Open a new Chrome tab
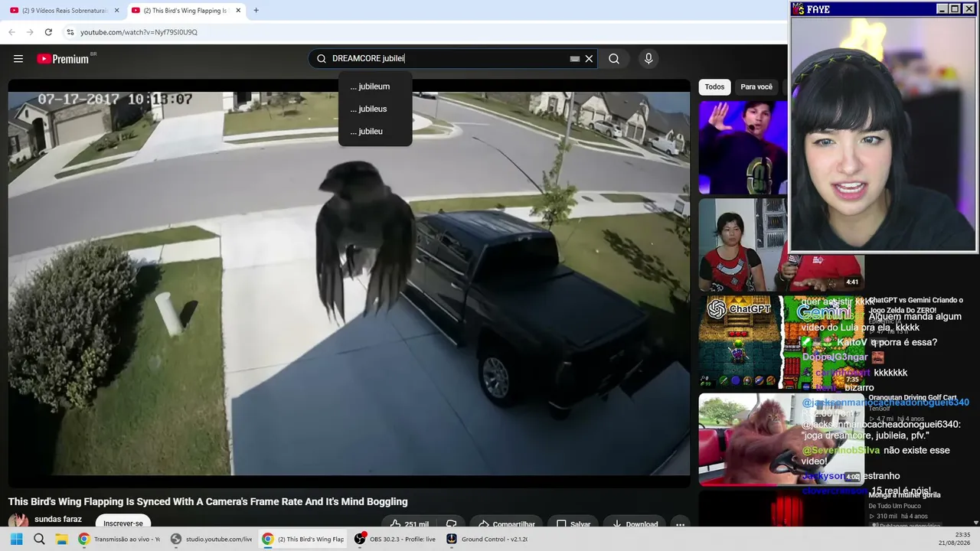 256,11
